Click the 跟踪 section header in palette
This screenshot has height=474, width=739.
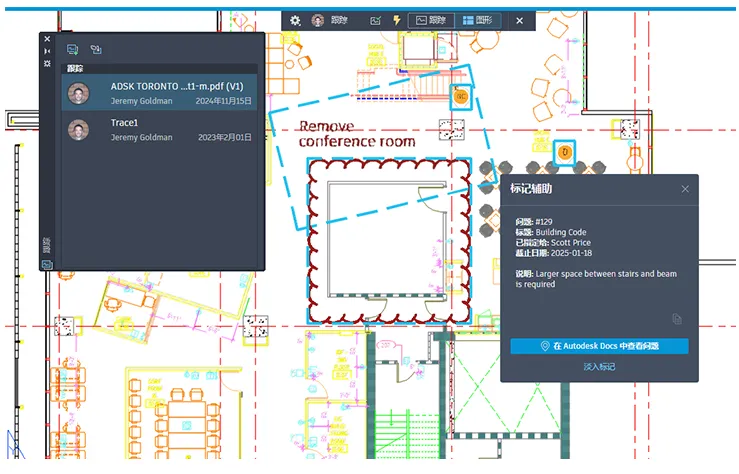pyautogui.click(x=159, y=69)
